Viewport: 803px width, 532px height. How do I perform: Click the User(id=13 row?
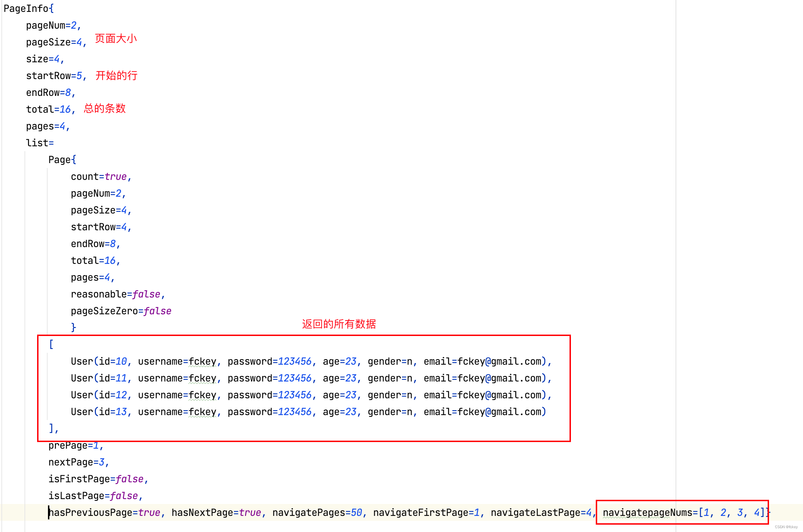[x=309, y=412]
